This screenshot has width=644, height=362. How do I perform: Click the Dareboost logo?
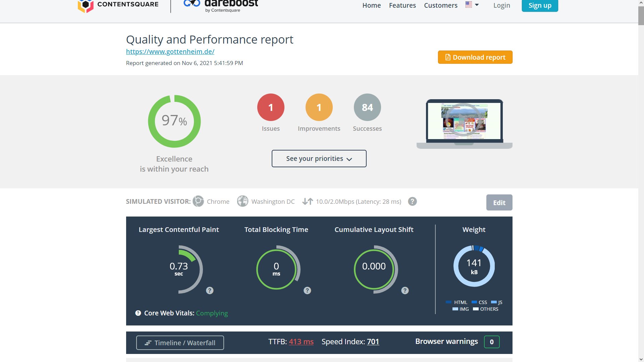pos(221,6)
